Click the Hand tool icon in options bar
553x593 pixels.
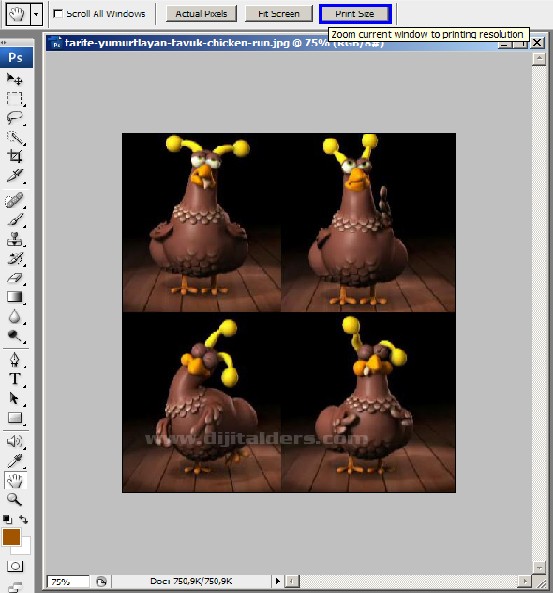coord(17,14)
